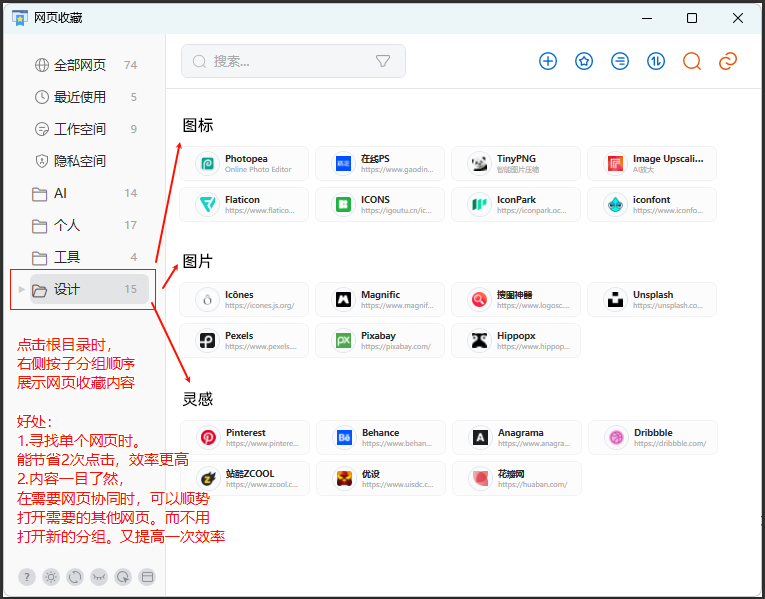
Task: Click the orange link chain icon
Action: tap(728, 61)
